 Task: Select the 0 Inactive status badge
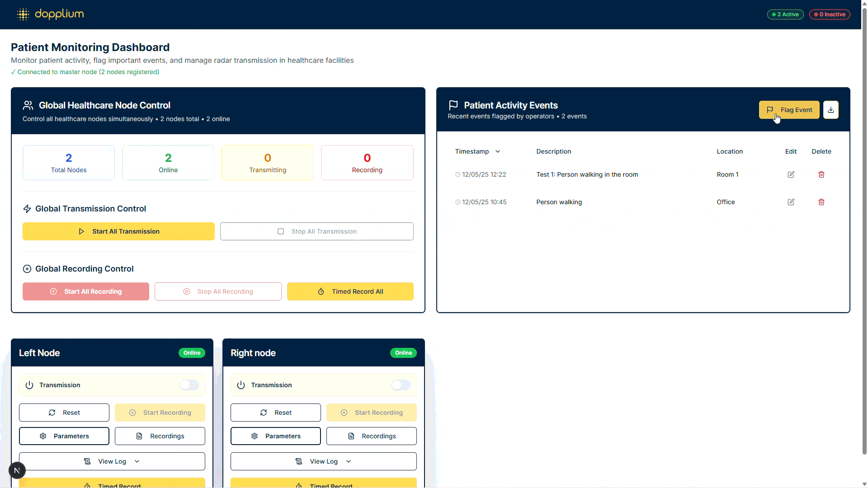point(830,14)
